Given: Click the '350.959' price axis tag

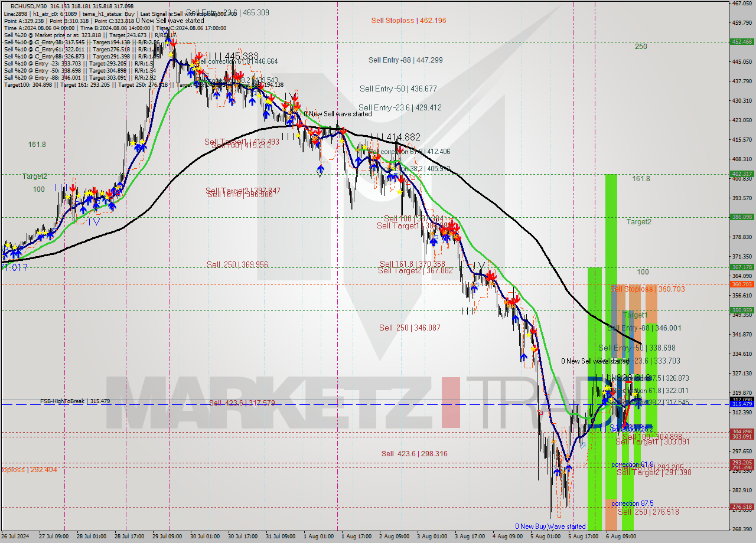Looking at the screenshot, I should click(742, 310).
